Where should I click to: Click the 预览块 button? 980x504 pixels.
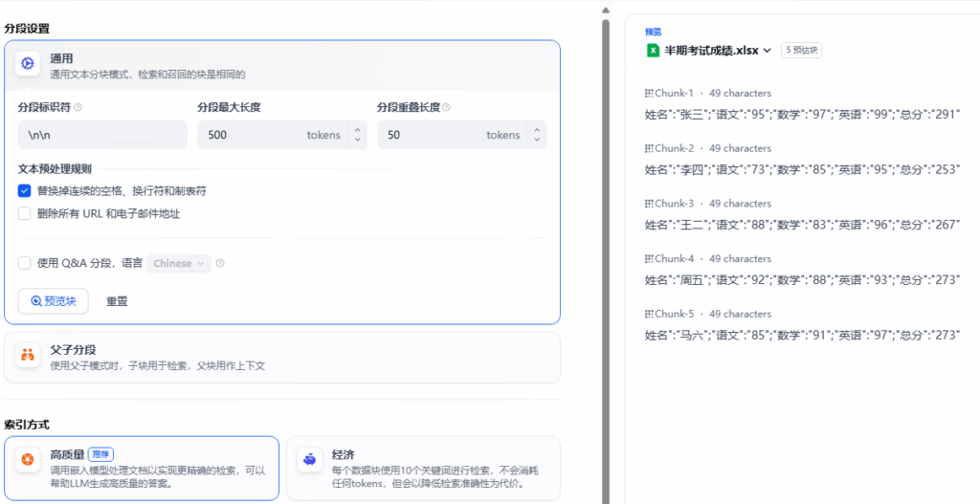[x=54, y=300]
